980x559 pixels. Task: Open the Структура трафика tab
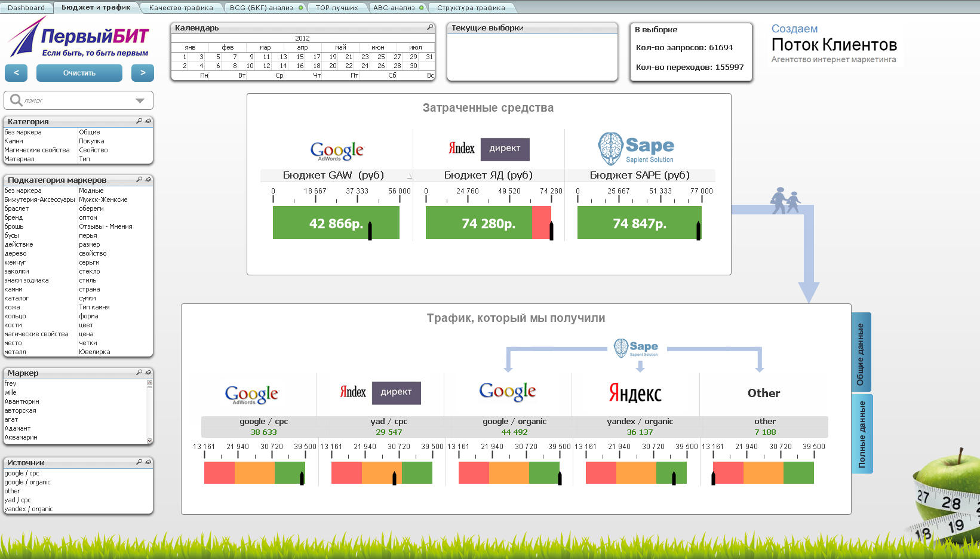coord(471,8)
